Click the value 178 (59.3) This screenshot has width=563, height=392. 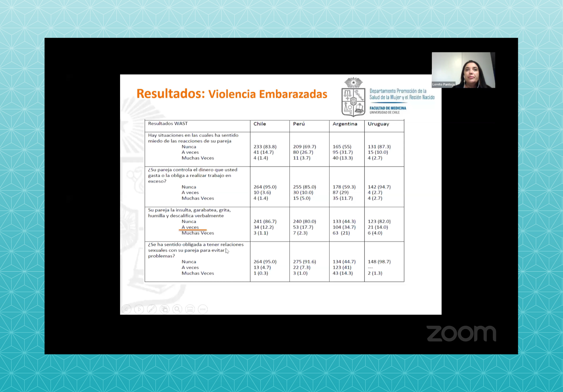(x=344, y=187)
